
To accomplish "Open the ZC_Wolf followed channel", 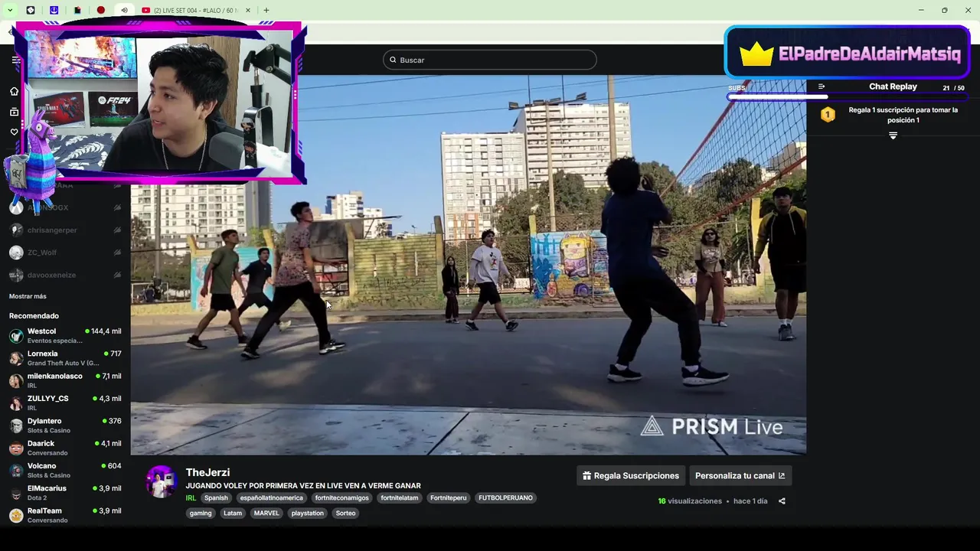I will click(65, 253).
